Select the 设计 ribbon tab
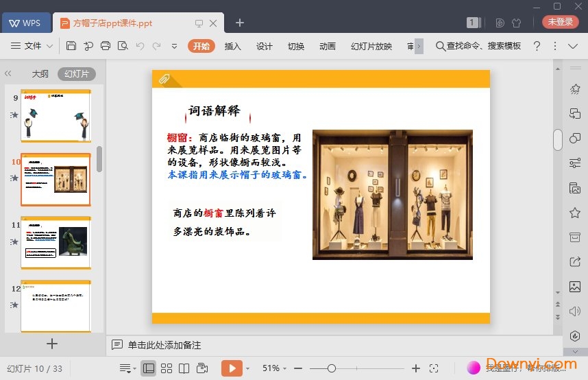This screenshot has width=588, height=380. (264, 46)
